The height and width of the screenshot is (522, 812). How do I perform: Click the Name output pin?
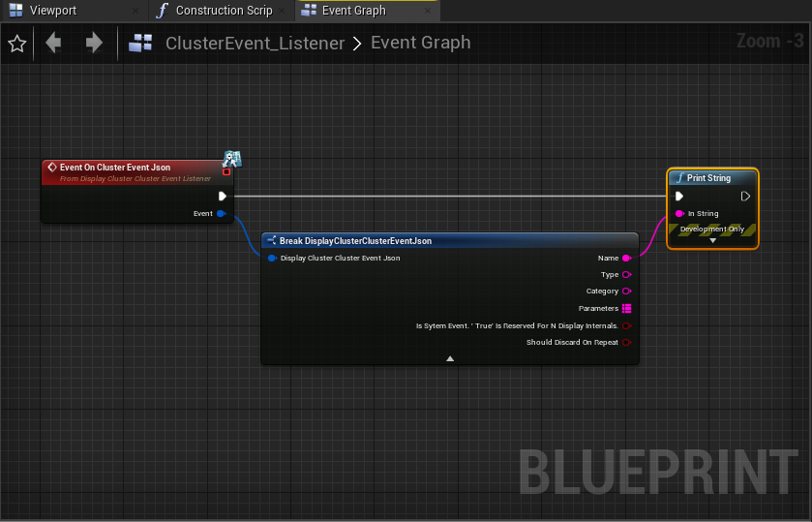pos(626,259)
